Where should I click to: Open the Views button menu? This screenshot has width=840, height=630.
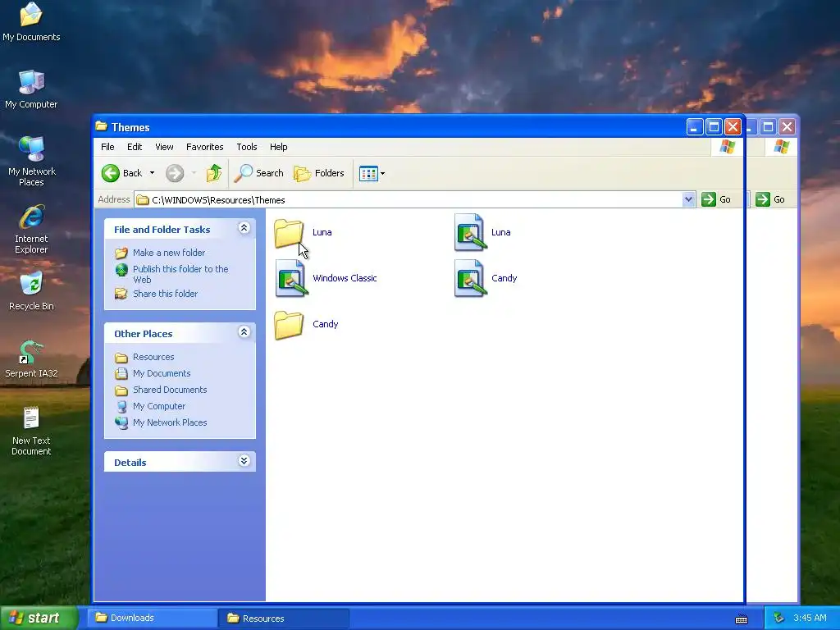click(x=372, y=173)
